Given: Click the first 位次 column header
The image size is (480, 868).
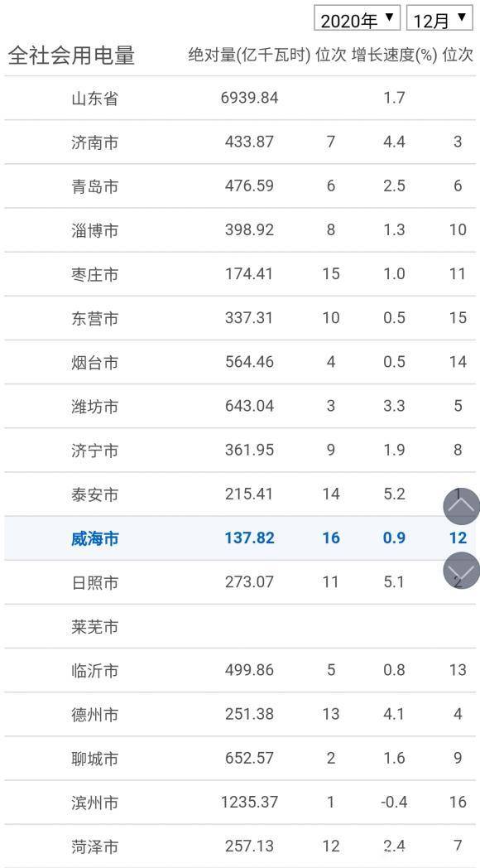Looking at the screenshot, I should 331,55.
